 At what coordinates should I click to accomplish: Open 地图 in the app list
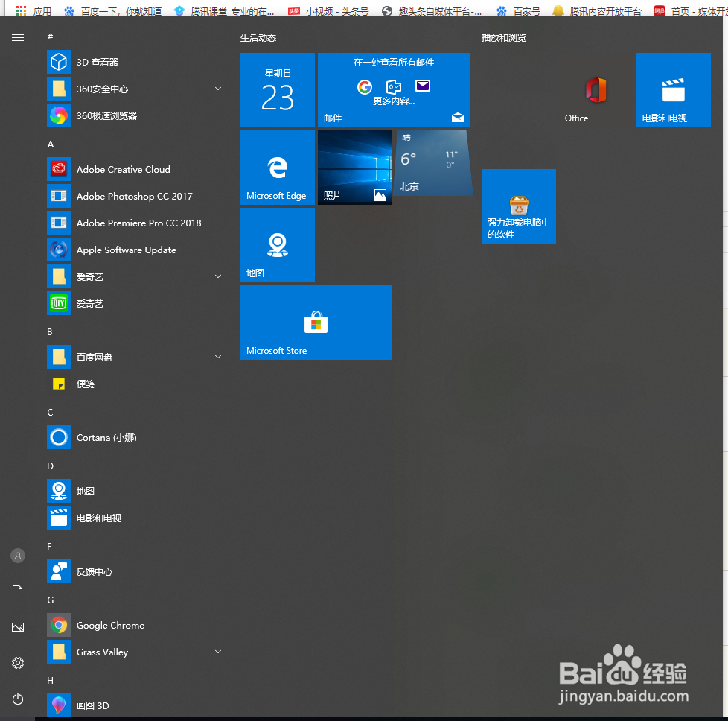tap(135, 491)
